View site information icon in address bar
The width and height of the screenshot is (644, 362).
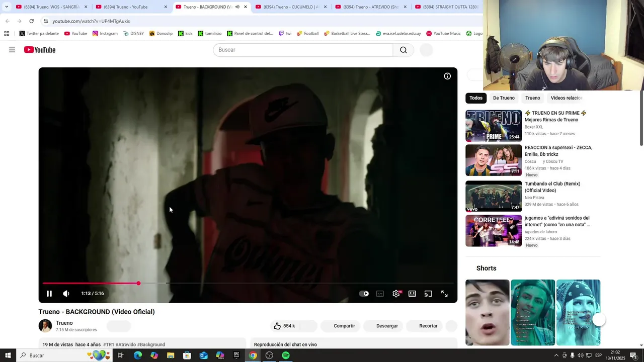(45, 21)
